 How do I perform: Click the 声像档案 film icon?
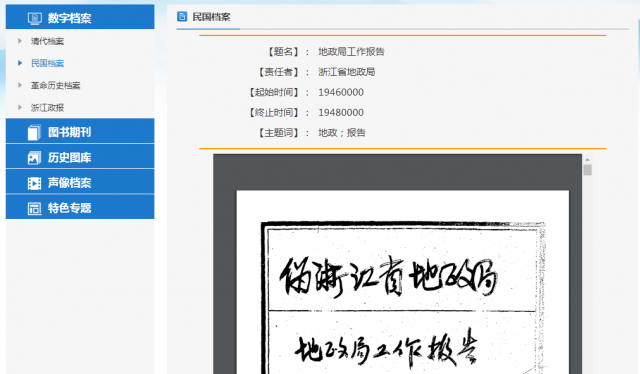pos(34,183)
